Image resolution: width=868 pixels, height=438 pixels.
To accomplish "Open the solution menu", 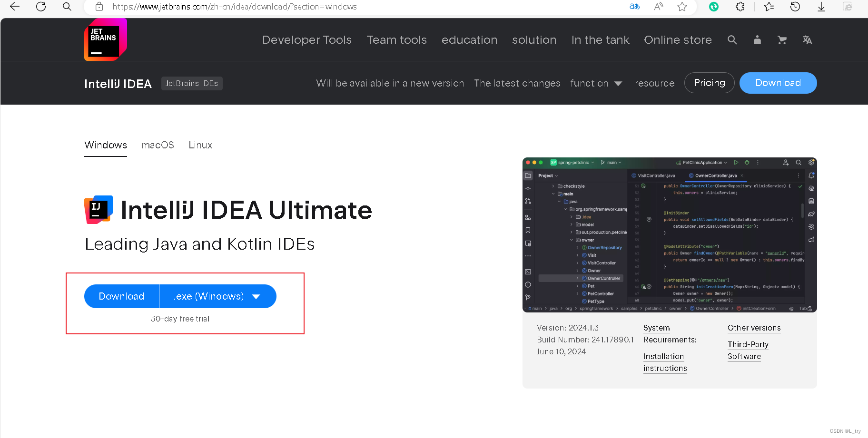I will pos(534,40).
